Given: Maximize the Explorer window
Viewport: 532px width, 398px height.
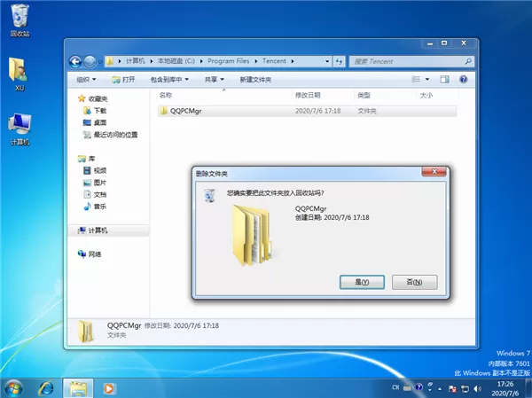Looking at the screenshot, I should point(444,43).
